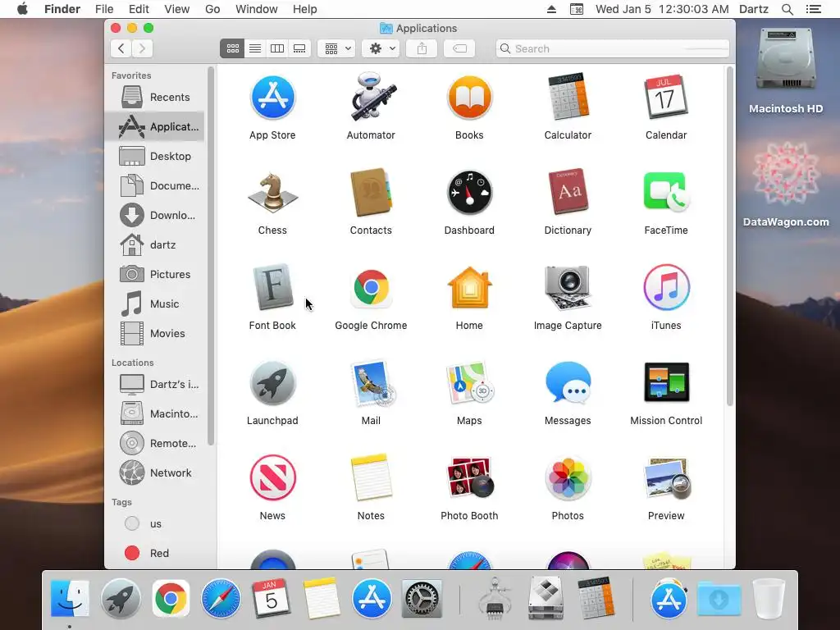
Task: Open Recents in the sidebar
Action: coord(155,97)
